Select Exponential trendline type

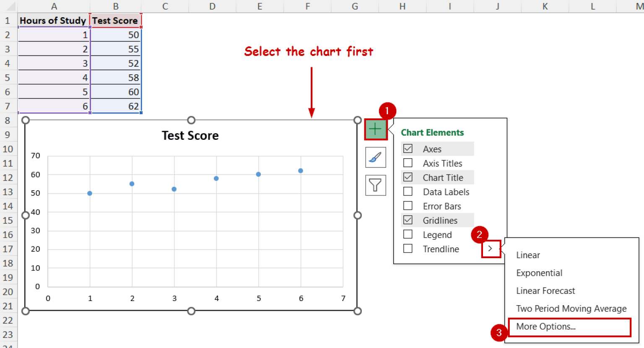click(539, 273)
